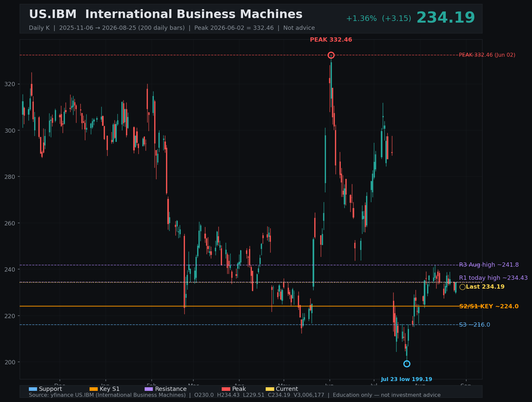Click the +1.36% (+3.15) change text
532x402 pixels.
click(x=379, y=19)
